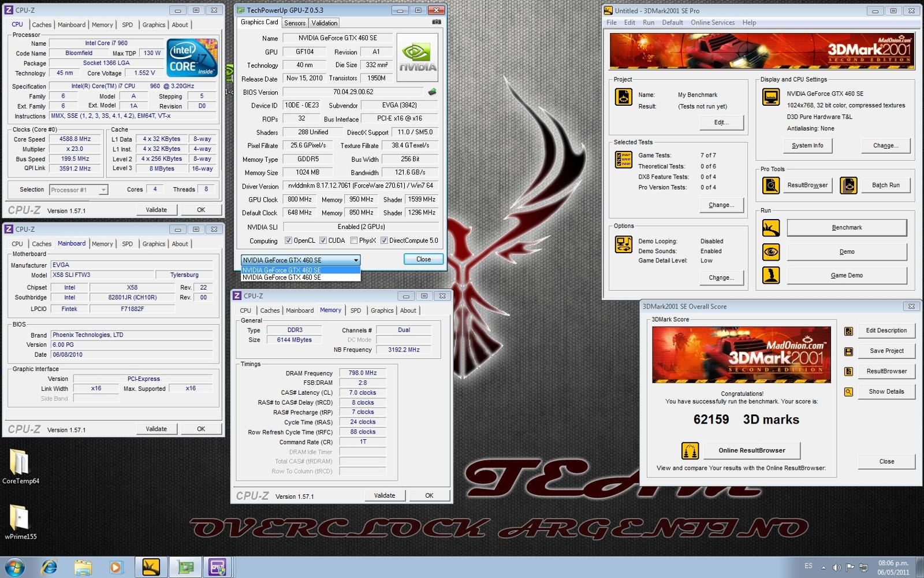The width and height of the screenshot is (924, 578).
Task: Switch to the Sensors tab in GPU-Z
Action: 295,23
